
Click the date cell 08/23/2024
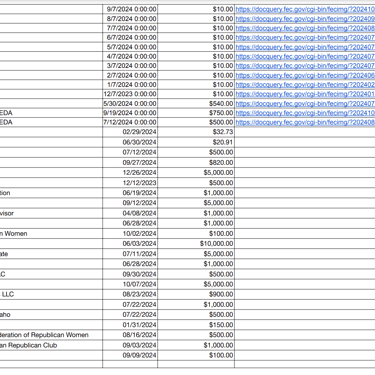pyautogui.click(x=130, y=294)
